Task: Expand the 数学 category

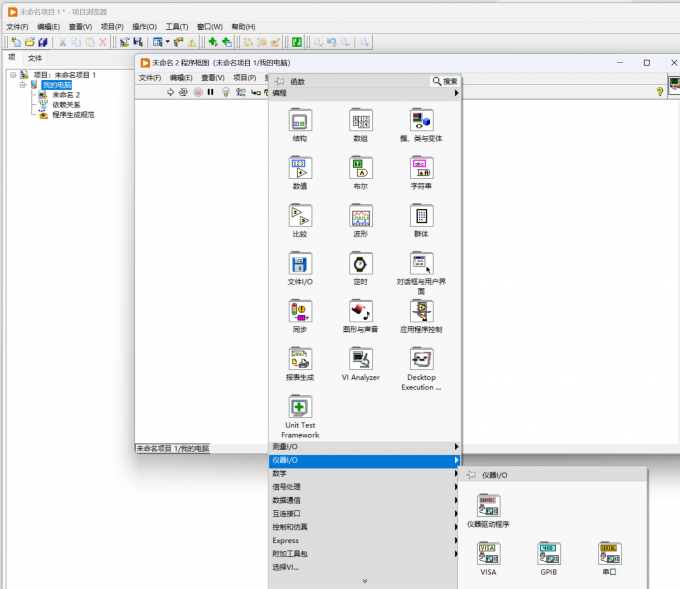Action: point(364,474)
